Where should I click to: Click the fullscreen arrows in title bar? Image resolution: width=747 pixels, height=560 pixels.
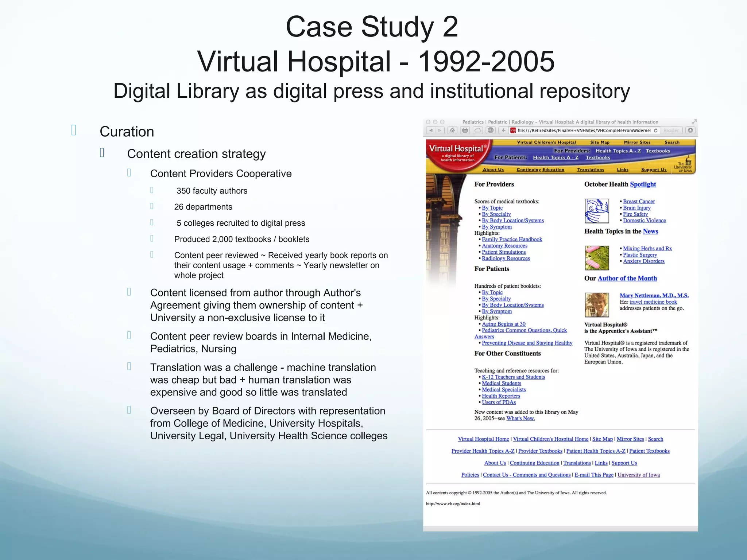pos(694,122)
